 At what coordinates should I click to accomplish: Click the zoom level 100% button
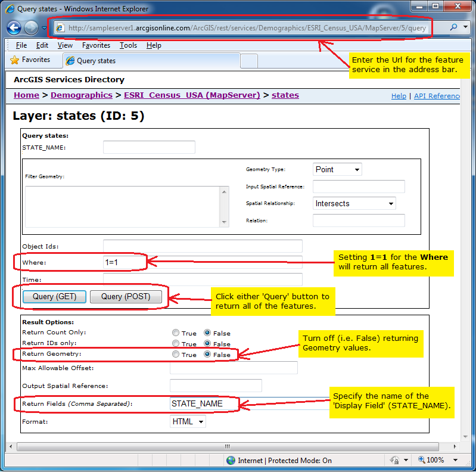[x=431, y=460]
